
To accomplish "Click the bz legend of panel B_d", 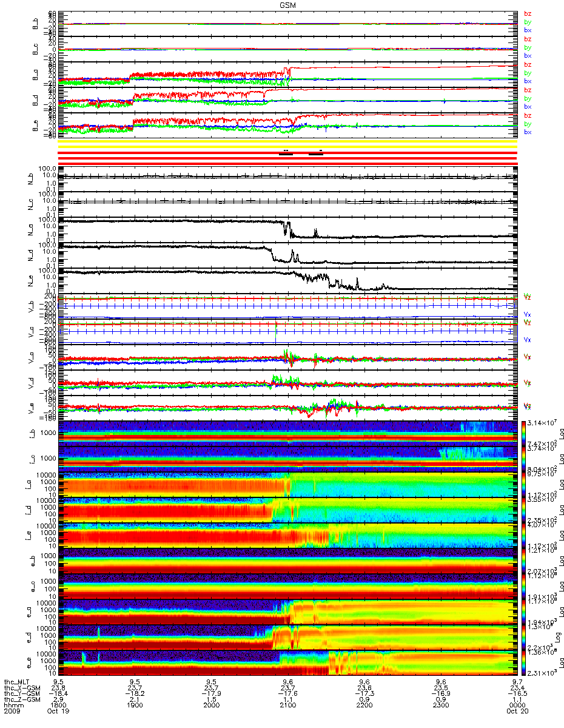I will (x=528, y=90).
